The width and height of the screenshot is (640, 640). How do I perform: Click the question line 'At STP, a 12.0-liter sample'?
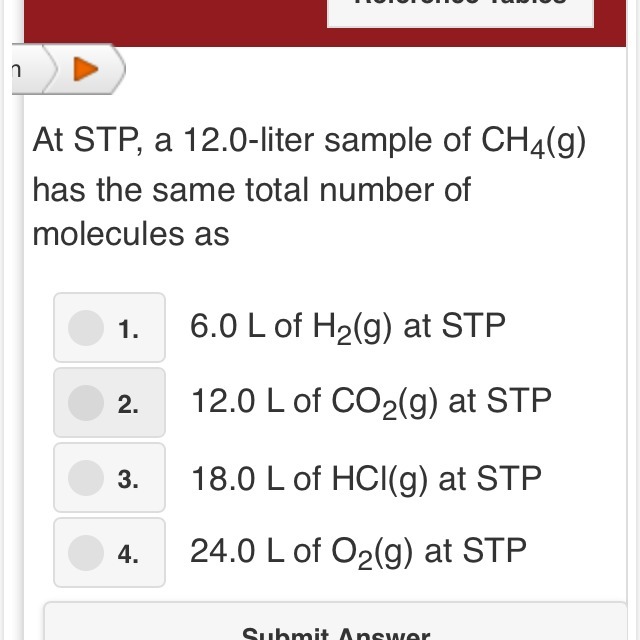click(x=309, y=142)
